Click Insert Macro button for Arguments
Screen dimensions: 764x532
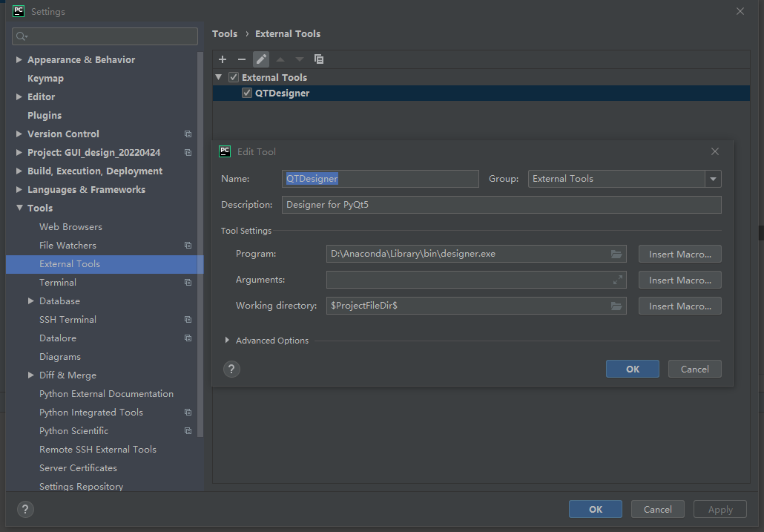click(680, 280)
